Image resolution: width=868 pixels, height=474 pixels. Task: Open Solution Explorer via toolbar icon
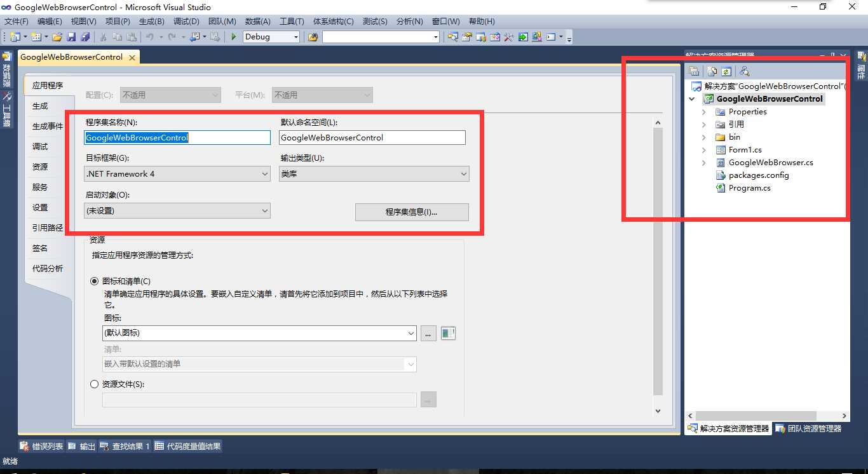(x=452, y=37)
